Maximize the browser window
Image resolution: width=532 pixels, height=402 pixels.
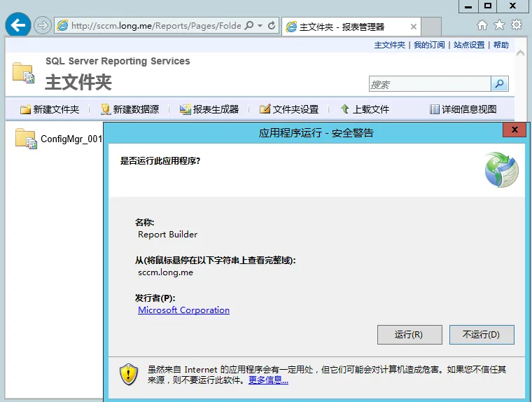coord(488,6)
